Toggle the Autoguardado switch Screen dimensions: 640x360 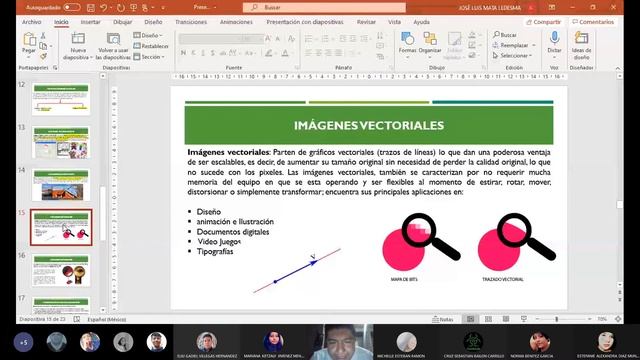click(72, 7)
